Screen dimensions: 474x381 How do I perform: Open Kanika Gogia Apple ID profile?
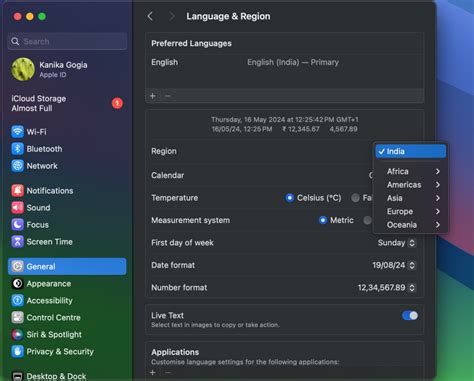point(50,69)
